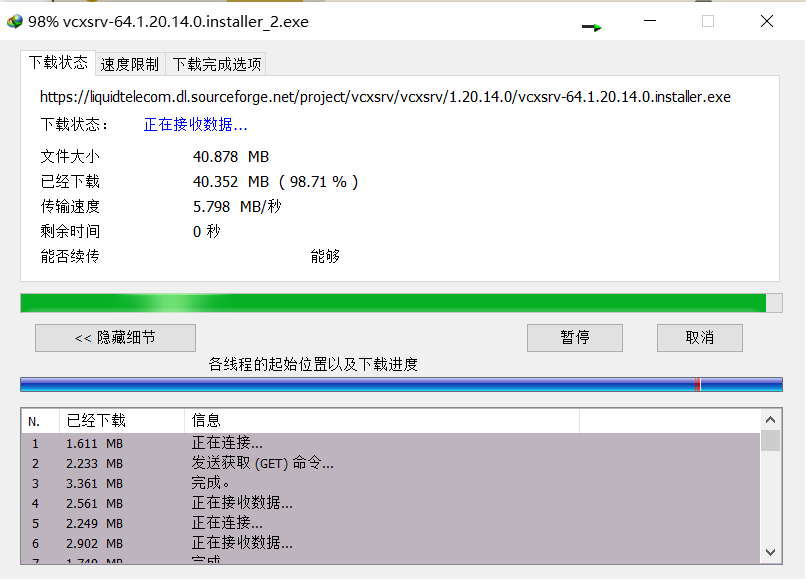This screenshot has width=806, height=580.
Task: Click the 隐藏细节 button
Action: (x=115, y=338)
